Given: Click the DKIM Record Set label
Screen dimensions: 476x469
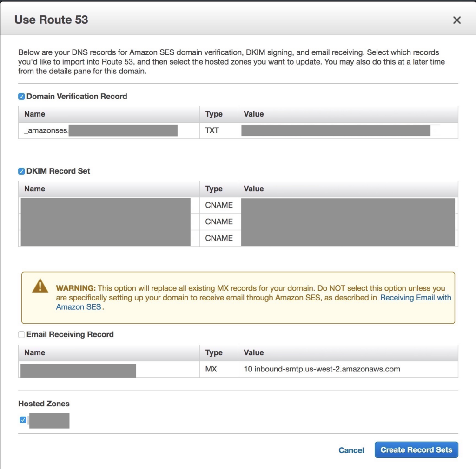Looking at the screenshot, I should click(x=58, y=171).
